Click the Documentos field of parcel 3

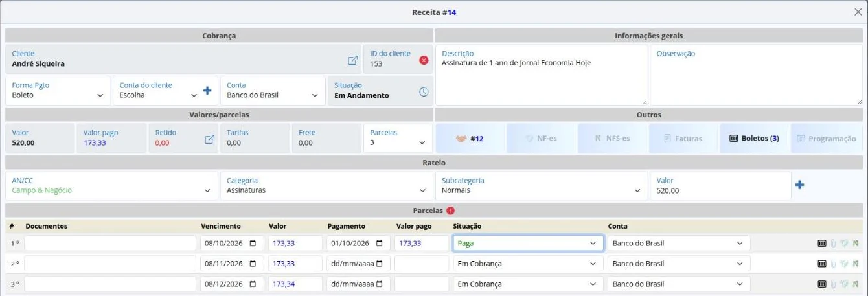[110, 284]
